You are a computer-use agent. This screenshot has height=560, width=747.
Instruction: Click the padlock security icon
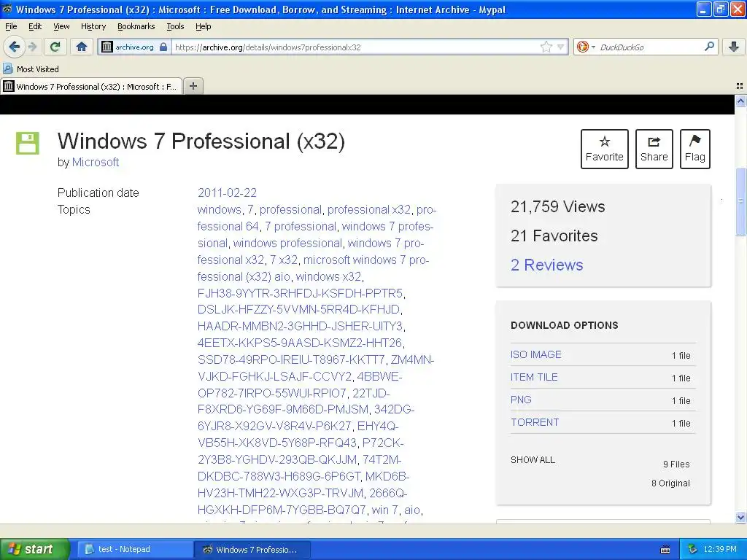(163, 47)
